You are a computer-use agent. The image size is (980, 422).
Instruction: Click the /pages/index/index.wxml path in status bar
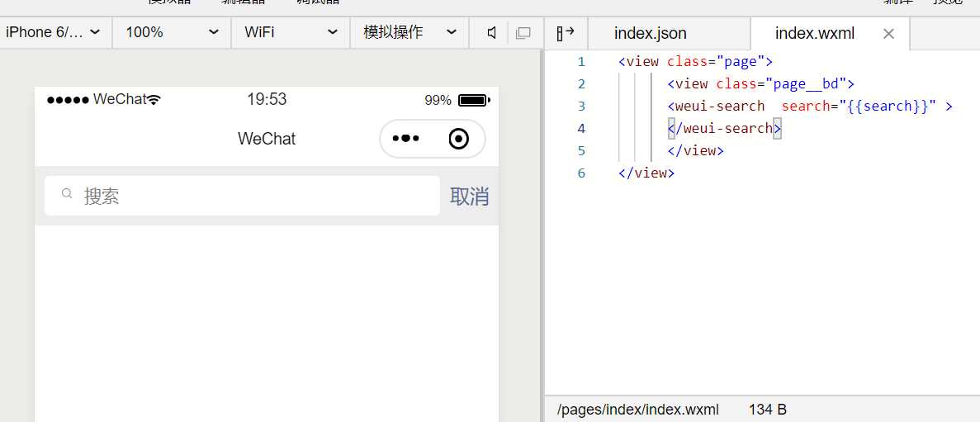(x=637, y=410)
